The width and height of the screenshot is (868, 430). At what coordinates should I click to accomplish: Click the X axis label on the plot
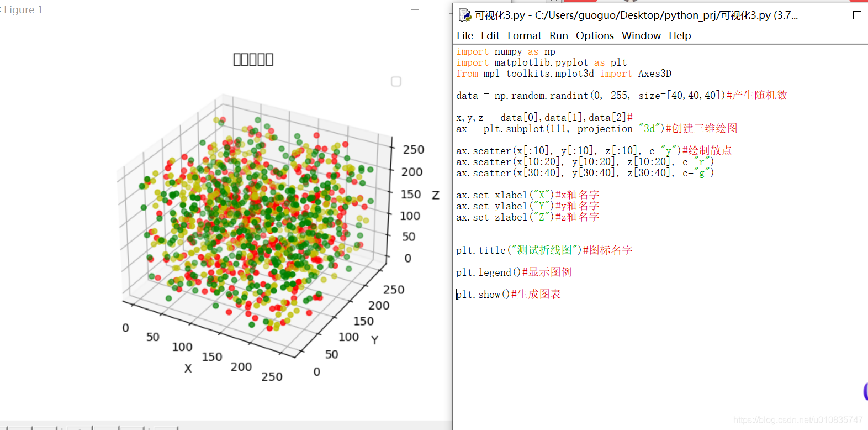pos(188,368)
